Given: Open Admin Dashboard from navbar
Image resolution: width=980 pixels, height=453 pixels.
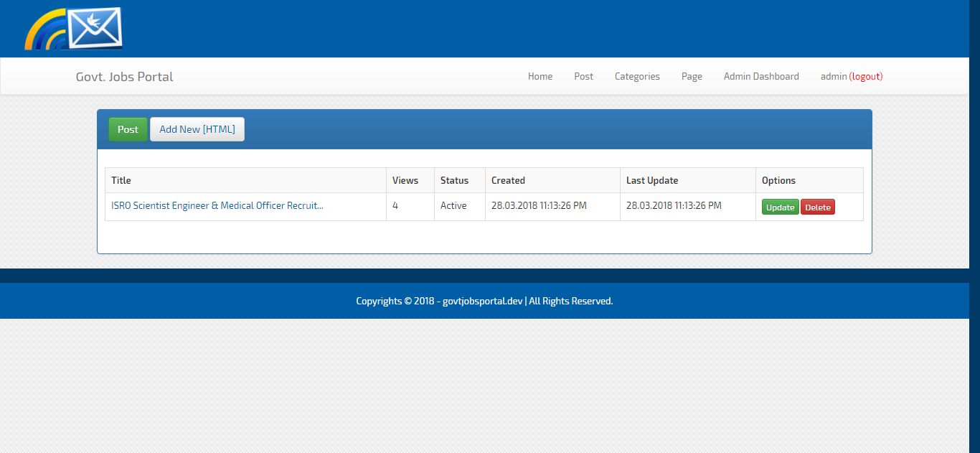Looking at the screenshot, I should [761, 76].
